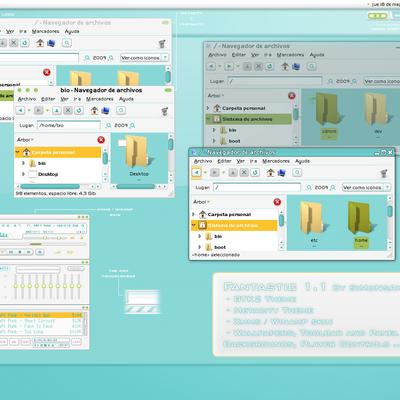Open back-history arrow dropdown in front window
400x400 pixels.
pos(205,172)
